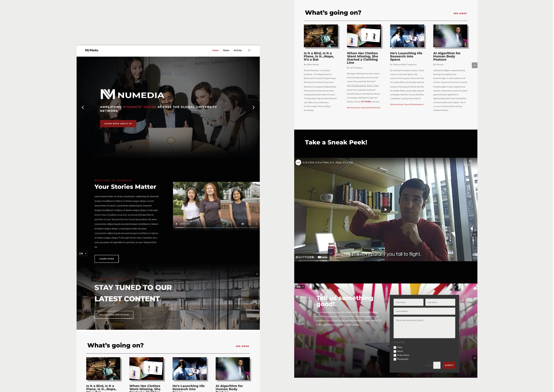Click the search magnifier icon in navbar

(249, 50)
